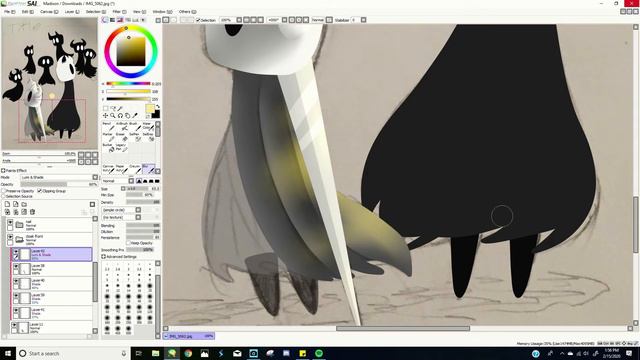
Task: Select the move layer tool
Action: pos(105,116)
